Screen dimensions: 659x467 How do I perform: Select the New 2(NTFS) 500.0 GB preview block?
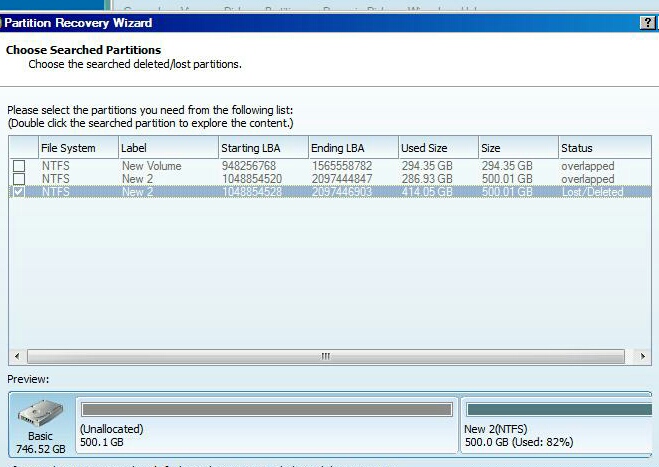(x=556, y=425)
